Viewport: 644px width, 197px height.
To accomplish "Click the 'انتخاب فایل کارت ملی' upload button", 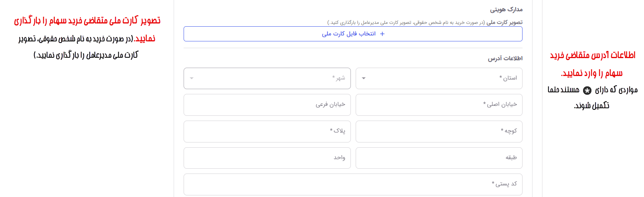I will tap(353, 34).
